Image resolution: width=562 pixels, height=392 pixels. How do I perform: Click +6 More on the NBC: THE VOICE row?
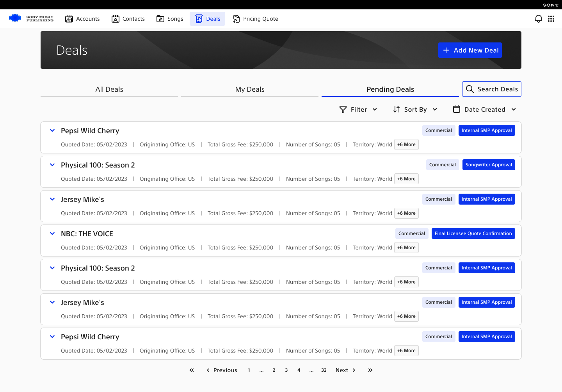[406, 248]
